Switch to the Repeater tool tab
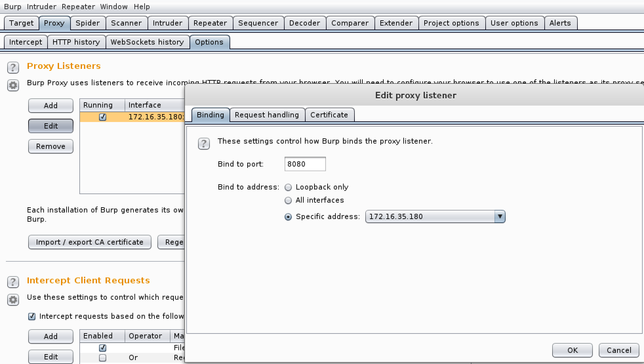 pos(210,23)
